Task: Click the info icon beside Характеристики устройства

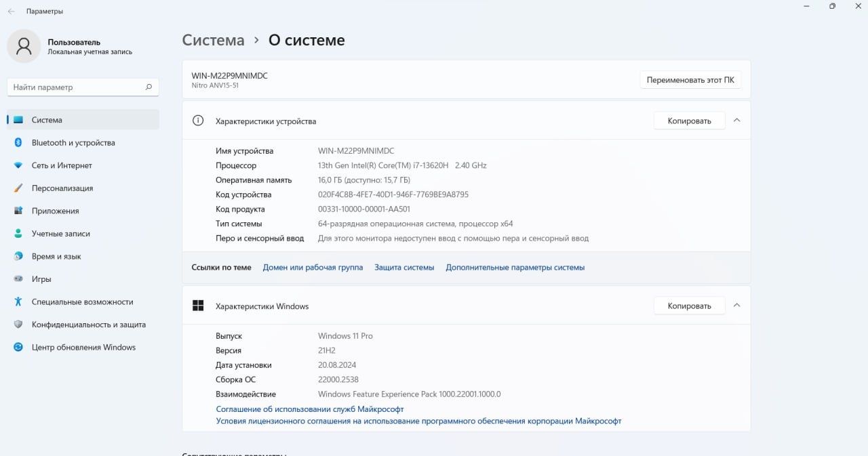Action: pos(198,121)
